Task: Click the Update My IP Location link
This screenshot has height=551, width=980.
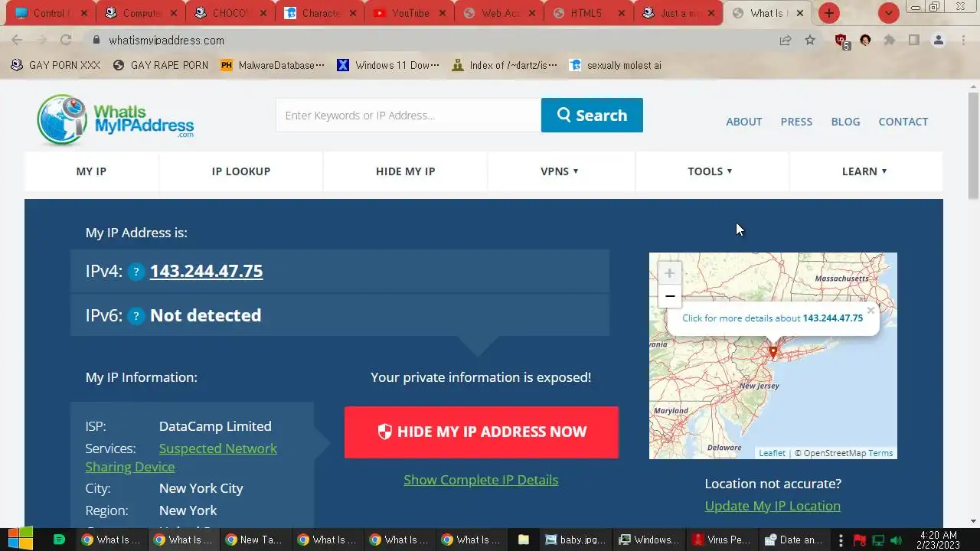Action: tap(773, 506)
